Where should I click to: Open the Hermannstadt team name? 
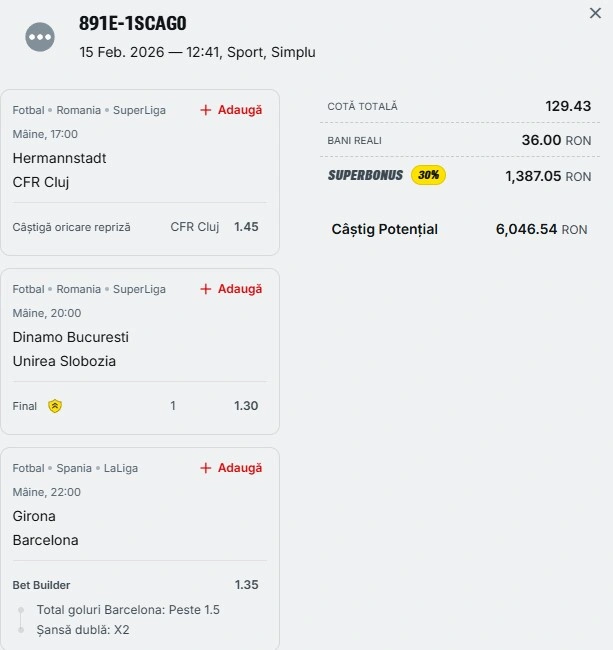[59, 158]
